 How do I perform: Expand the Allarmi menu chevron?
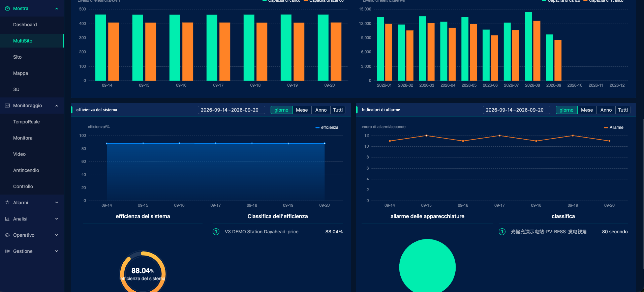(x=57, y=203)
